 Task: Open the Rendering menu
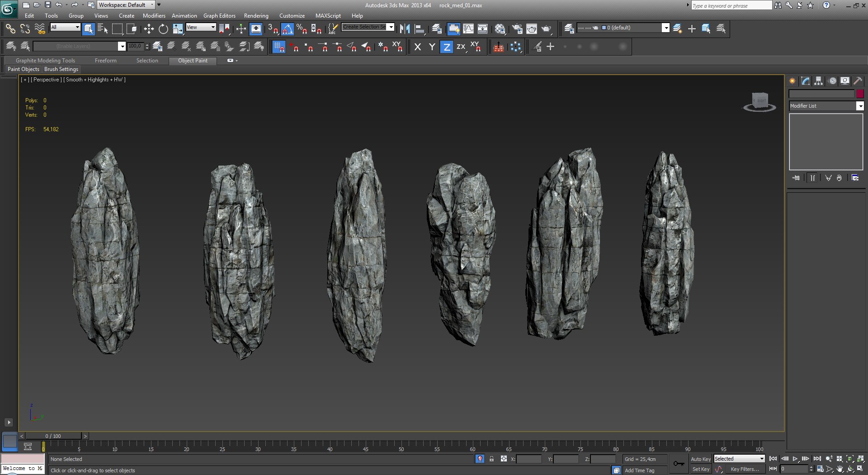pos(256,16)
